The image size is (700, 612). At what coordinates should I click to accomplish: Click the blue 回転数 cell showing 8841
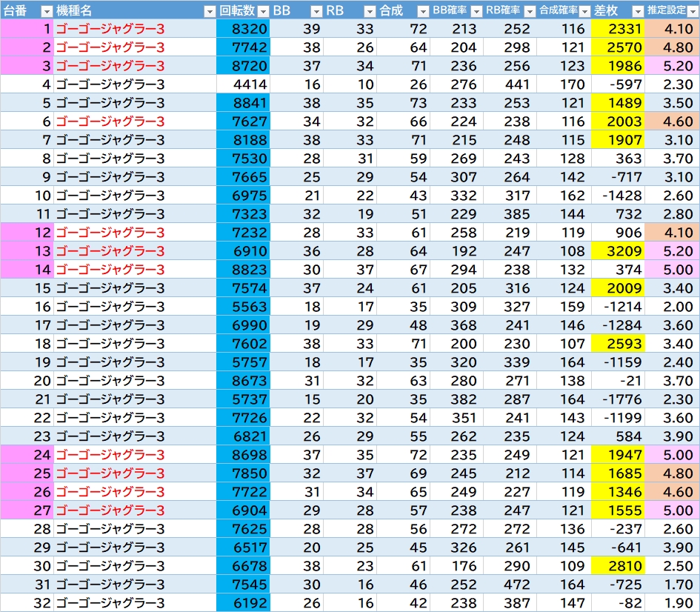(x=244, y=103)
